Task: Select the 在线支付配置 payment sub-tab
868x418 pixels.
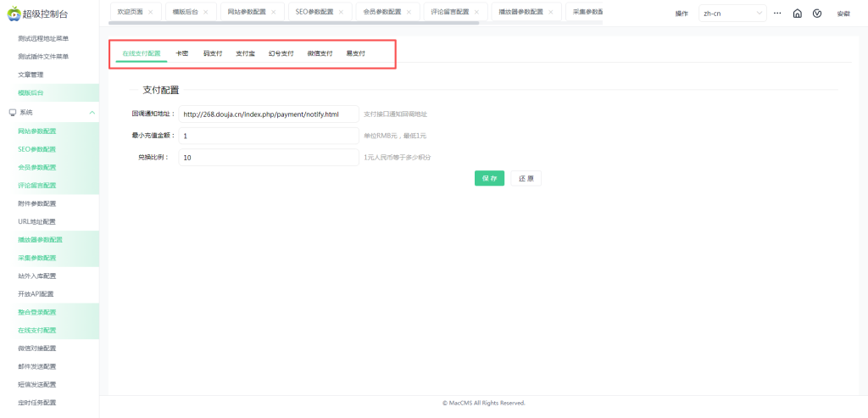Action: pyautogui.click(x=142, y=53)
